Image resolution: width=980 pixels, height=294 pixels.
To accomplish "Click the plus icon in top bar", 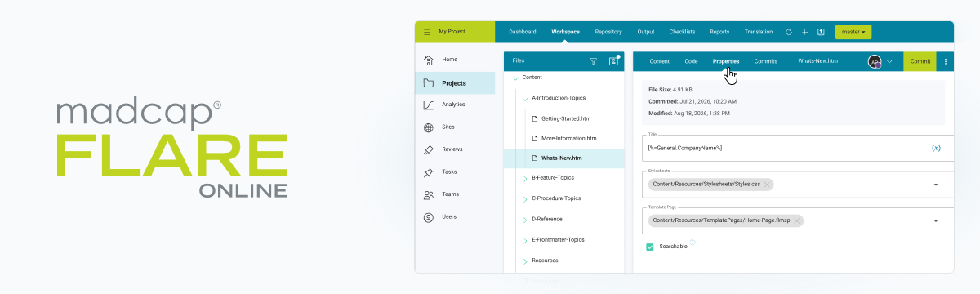I will coord(804,32).
